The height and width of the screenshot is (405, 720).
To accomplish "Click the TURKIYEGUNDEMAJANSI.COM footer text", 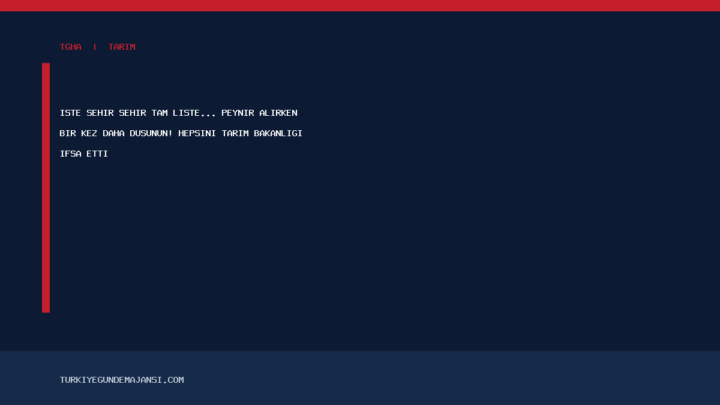I will 122,380.
